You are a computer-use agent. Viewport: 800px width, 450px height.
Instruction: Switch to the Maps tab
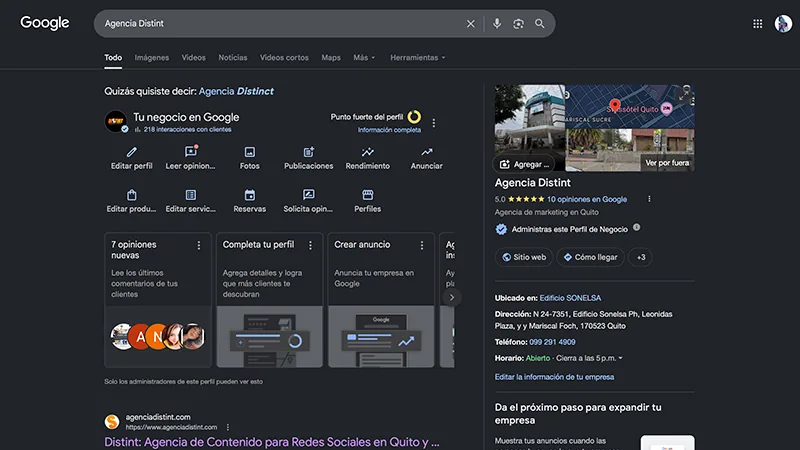tap(331, 58)
